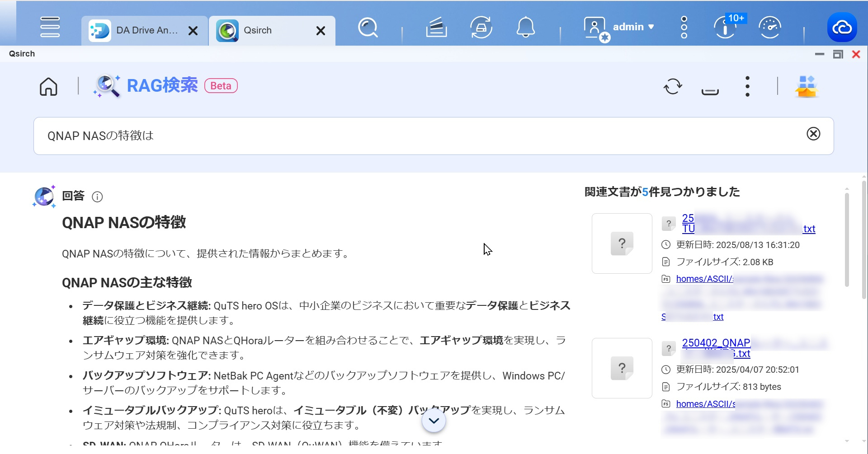Close the Qsirch taskbar tab
This screenshot has height=454, width=868.
tap(321, 31)
